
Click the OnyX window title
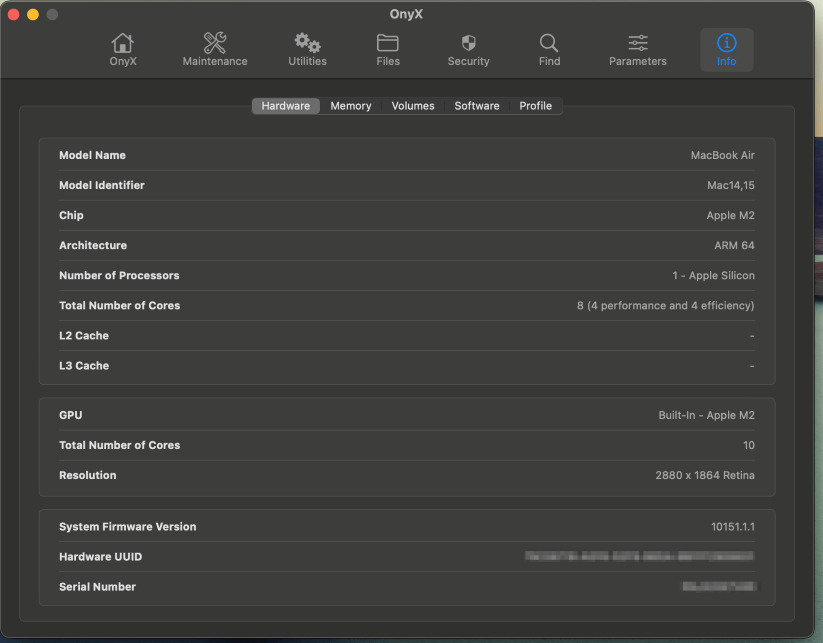click(406, 14)
